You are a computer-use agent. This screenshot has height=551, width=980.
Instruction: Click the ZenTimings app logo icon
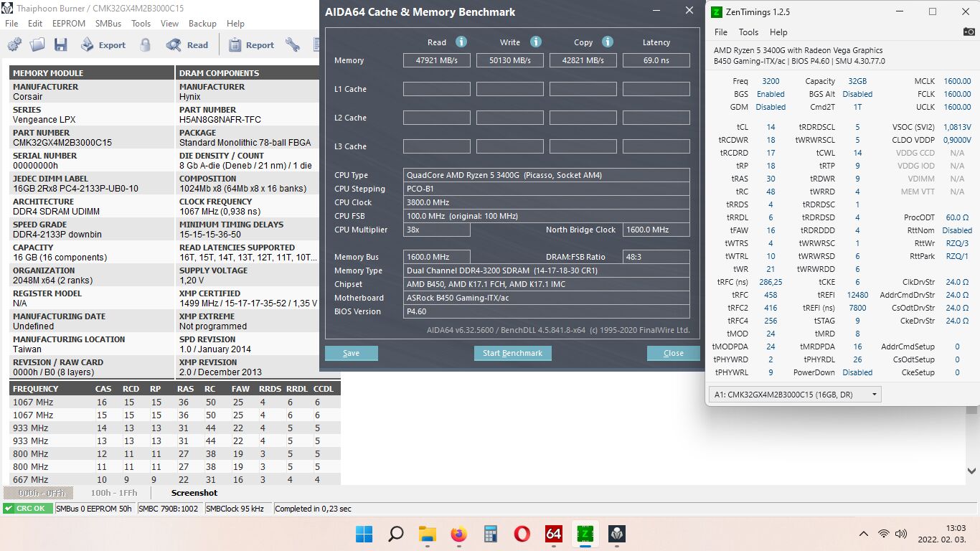(x=717, y=11)
